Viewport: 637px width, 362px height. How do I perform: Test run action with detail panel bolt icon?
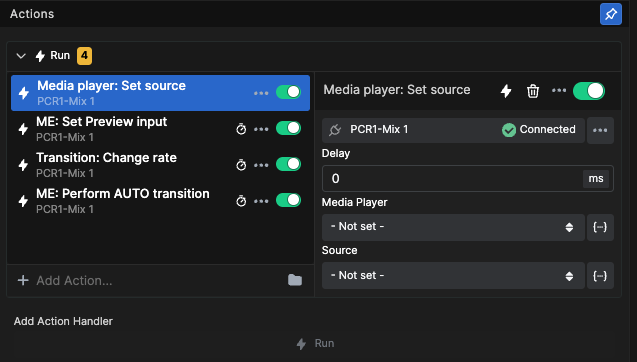[x=506, y=91]
